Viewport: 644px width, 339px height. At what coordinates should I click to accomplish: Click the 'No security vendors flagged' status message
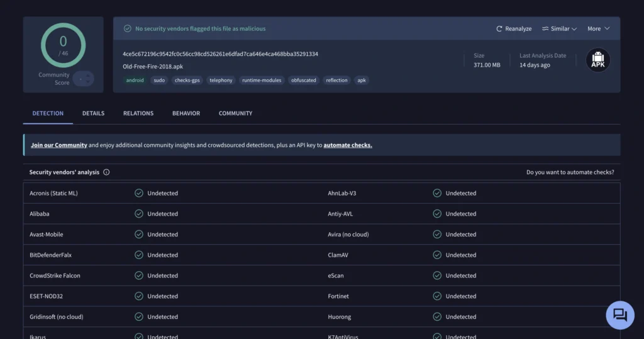point(201,29)
